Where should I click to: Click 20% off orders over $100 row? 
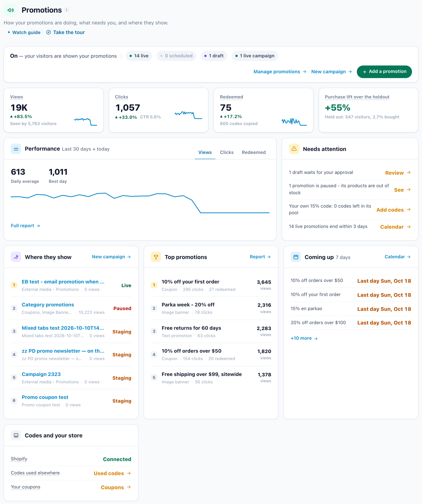pos(351,323)
